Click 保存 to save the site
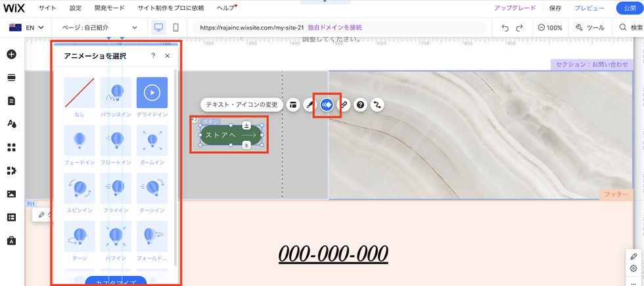 [x=555, y=8]
